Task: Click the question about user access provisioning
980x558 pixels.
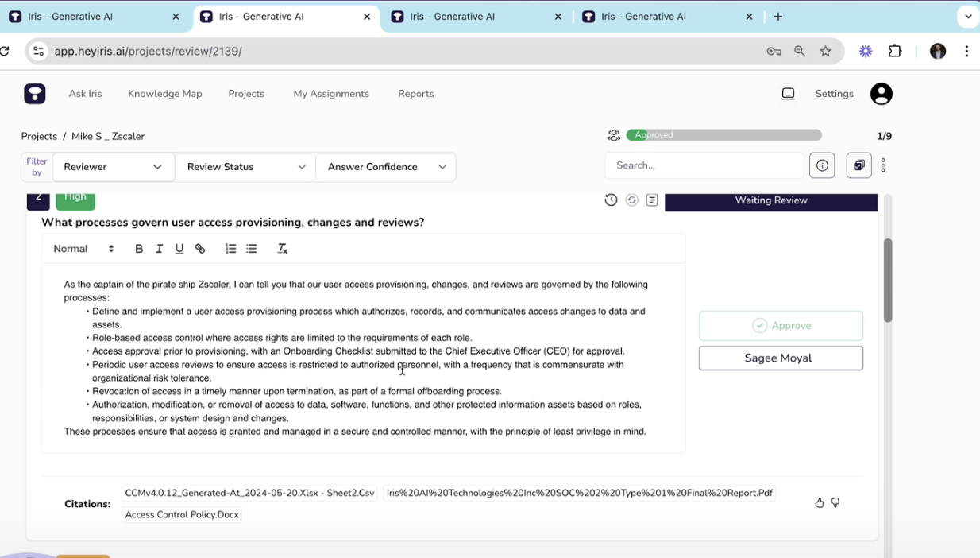Action: 233,223
